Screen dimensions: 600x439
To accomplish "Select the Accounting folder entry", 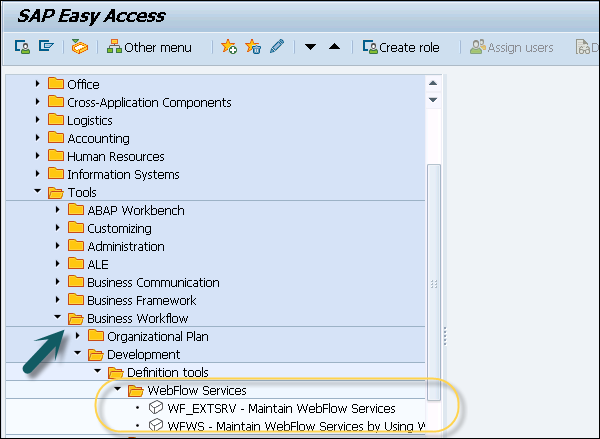I will 98,138.
